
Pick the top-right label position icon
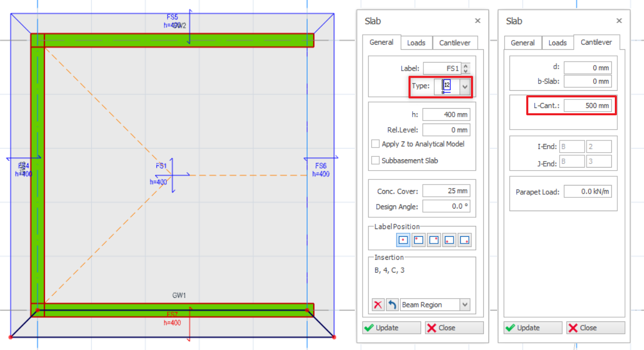434,240
